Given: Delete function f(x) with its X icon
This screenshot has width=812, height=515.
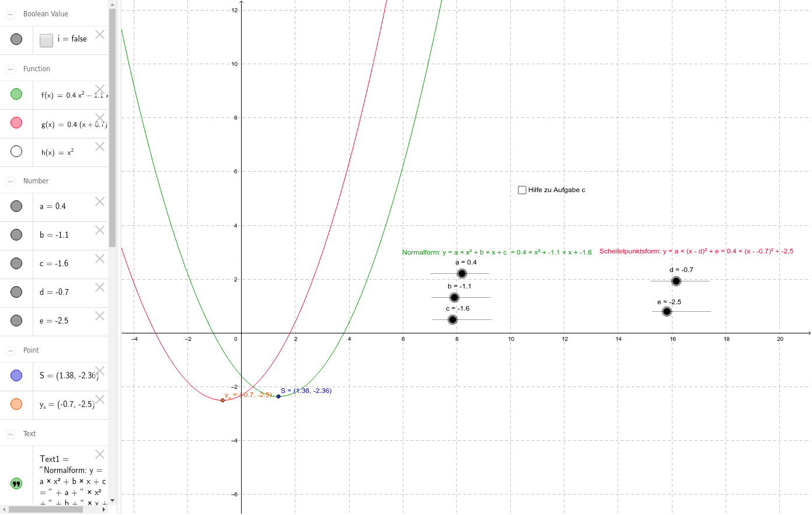Looking at the screenshot, I should [100, 89].
